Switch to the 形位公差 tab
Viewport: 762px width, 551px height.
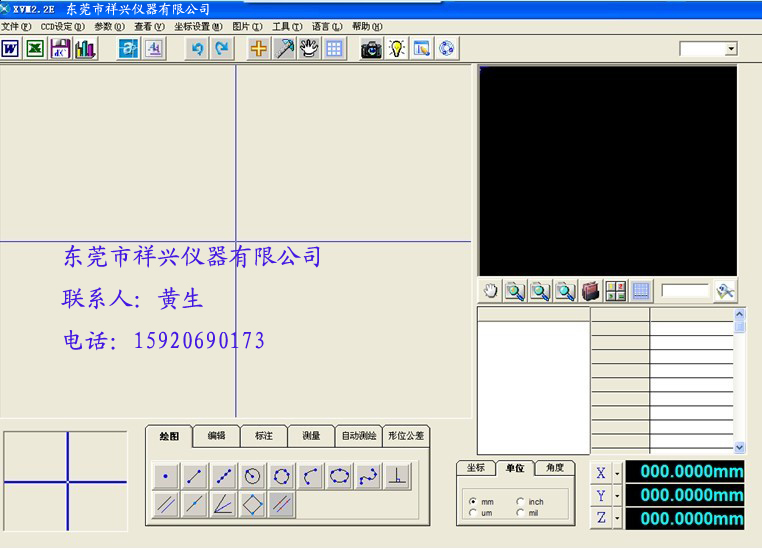pyautogui.click(x=406, y=436)
